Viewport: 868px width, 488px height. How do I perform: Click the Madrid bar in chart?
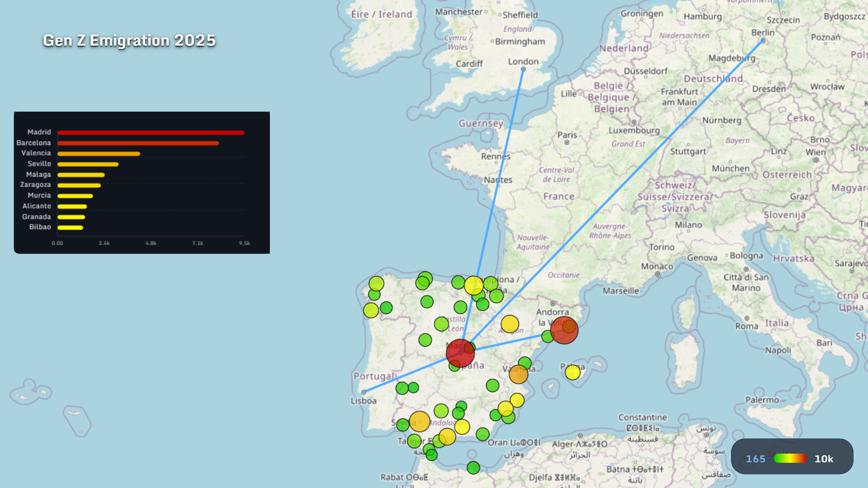click(151, 132)
